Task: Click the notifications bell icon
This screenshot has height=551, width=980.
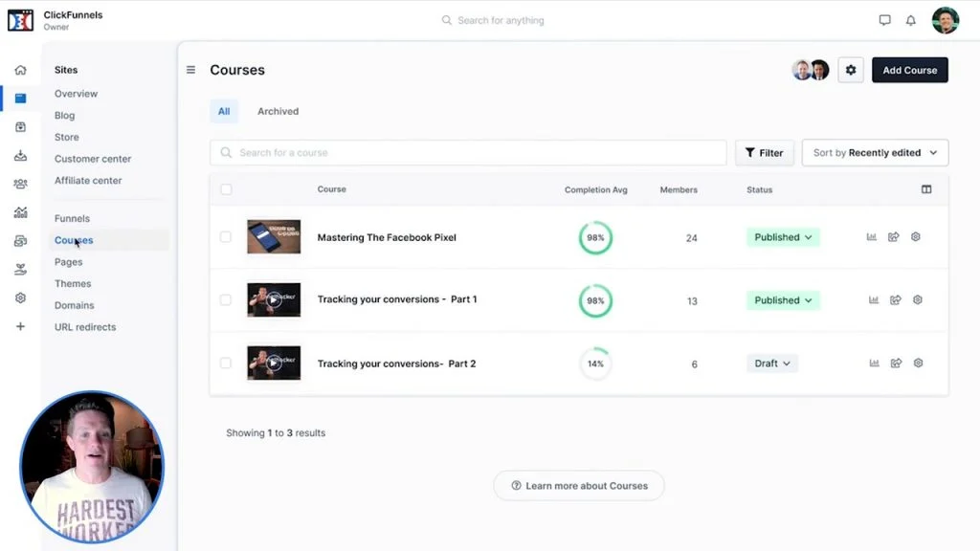Action: point(910,20)
